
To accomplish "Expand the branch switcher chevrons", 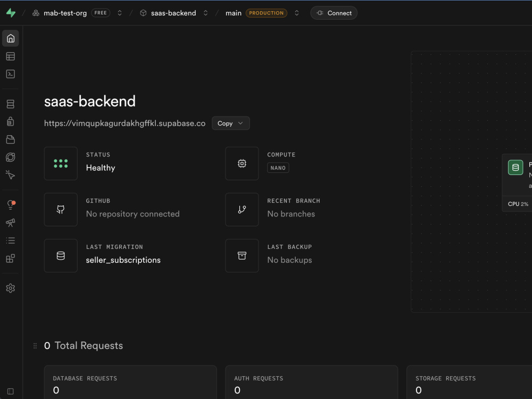I will (x=296, y=13).
